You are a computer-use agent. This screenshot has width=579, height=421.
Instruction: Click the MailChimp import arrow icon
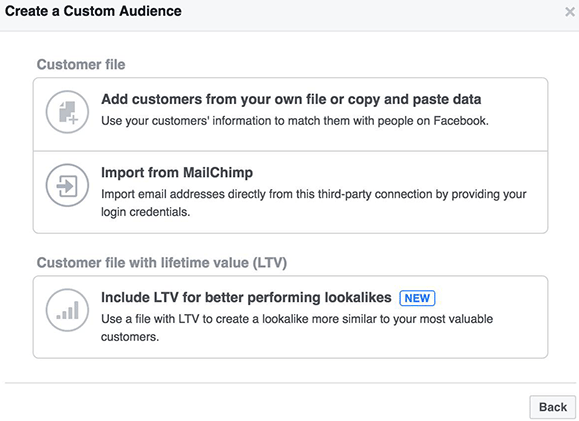(67, 185)
